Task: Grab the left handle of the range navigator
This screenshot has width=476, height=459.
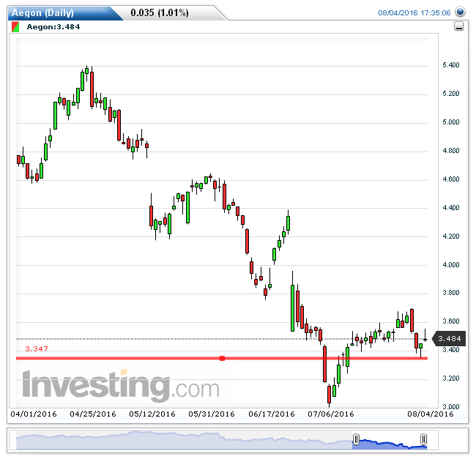Action: [356, 439]
